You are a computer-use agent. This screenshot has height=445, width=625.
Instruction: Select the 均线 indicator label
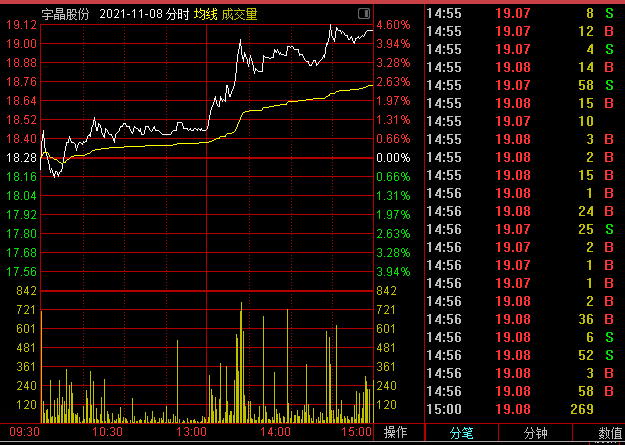[206, 15]
